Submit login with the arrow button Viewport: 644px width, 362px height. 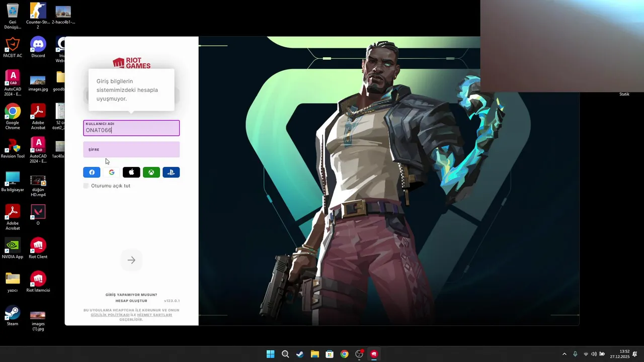click(x=131, y=260)
